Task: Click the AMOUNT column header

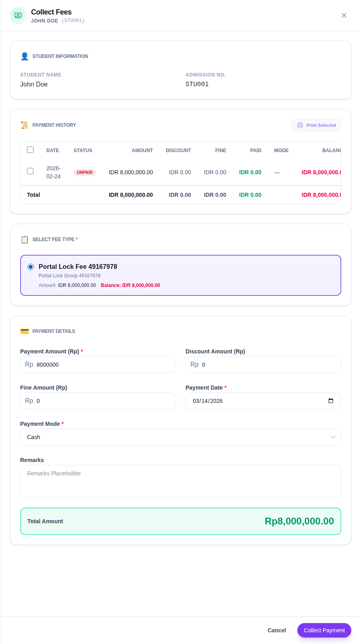Action: tap(142, 151)
